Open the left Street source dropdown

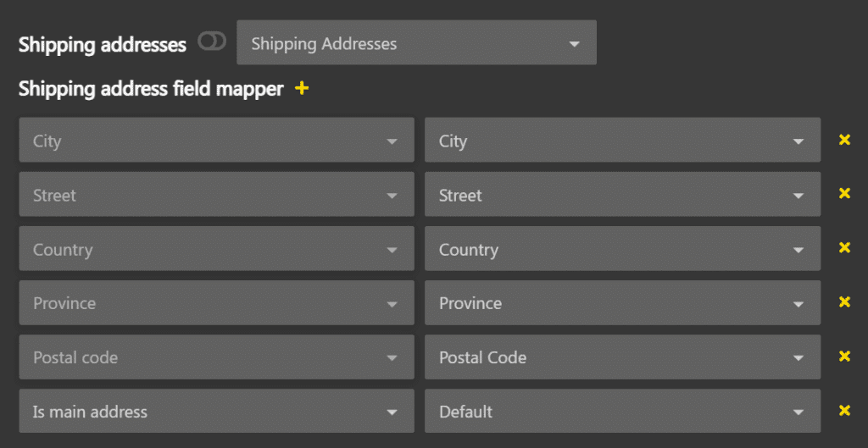pyautogui.click(x=216, y=195)
